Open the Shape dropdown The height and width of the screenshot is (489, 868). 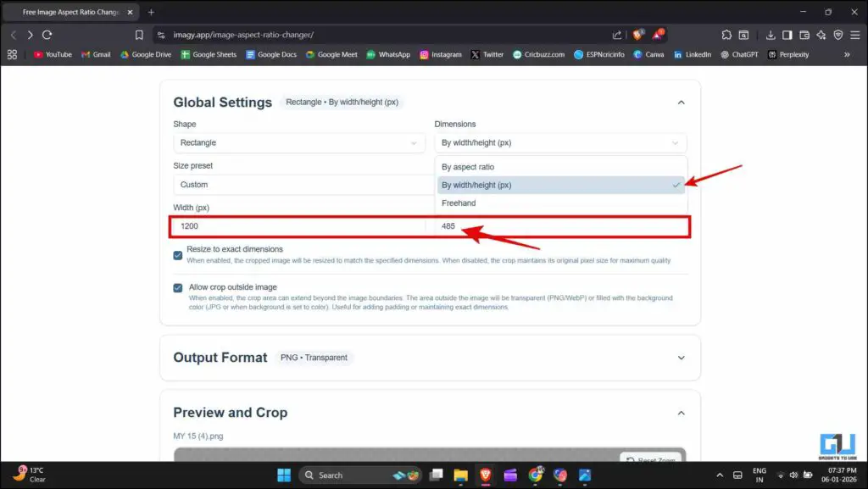coord(299,142)
